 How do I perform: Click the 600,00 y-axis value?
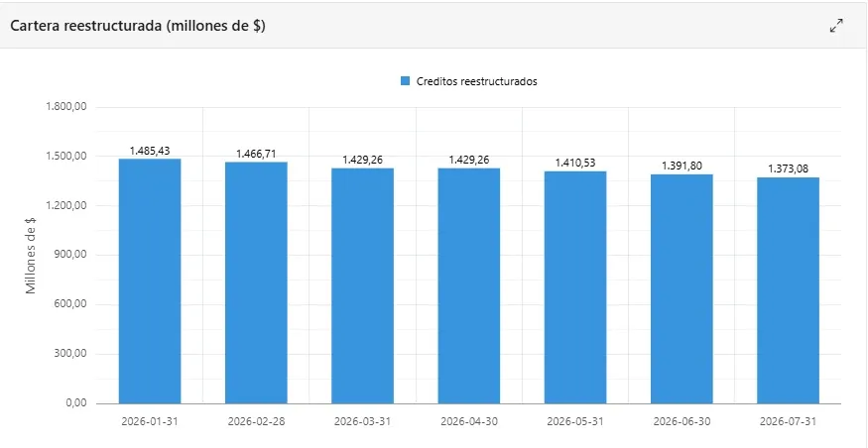70,304
